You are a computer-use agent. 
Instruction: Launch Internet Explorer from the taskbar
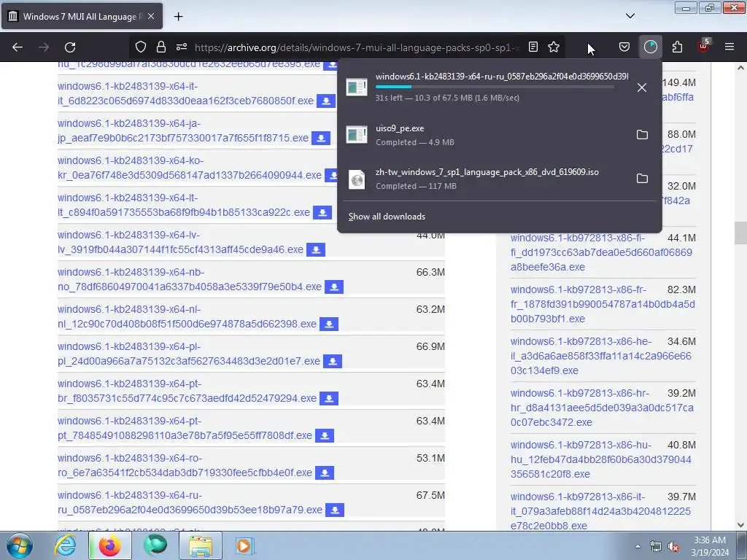[x=65, y=545]
